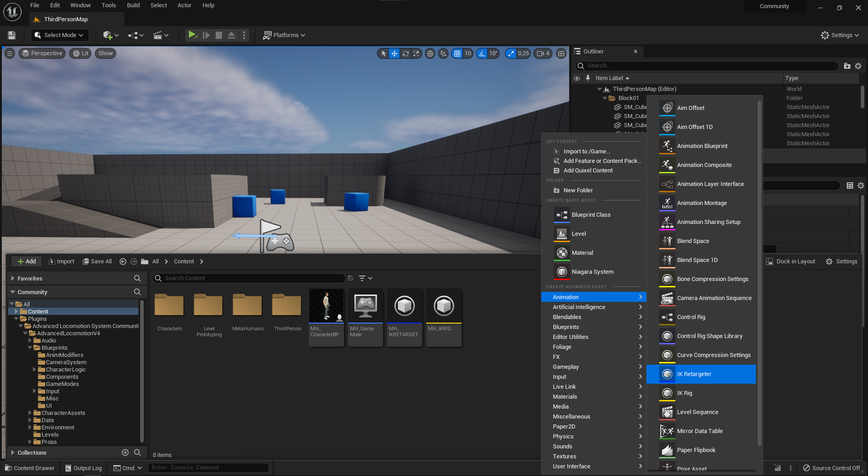Open the quick add to project dropdown
This screenshot has width=868, height=476.
[111, 35]
